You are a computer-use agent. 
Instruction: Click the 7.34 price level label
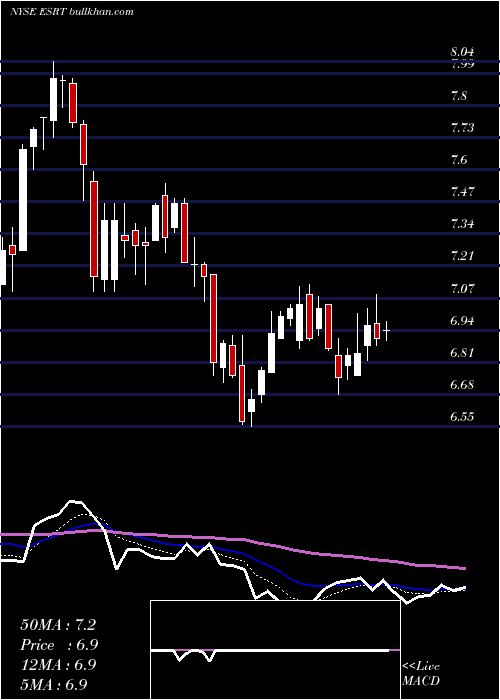click(462, 224)
